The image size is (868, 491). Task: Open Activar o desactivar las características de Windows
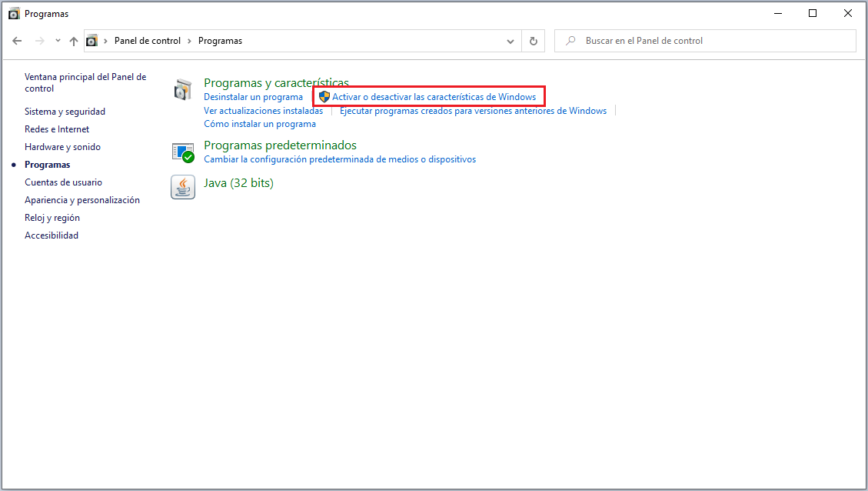tap(434, 97)
